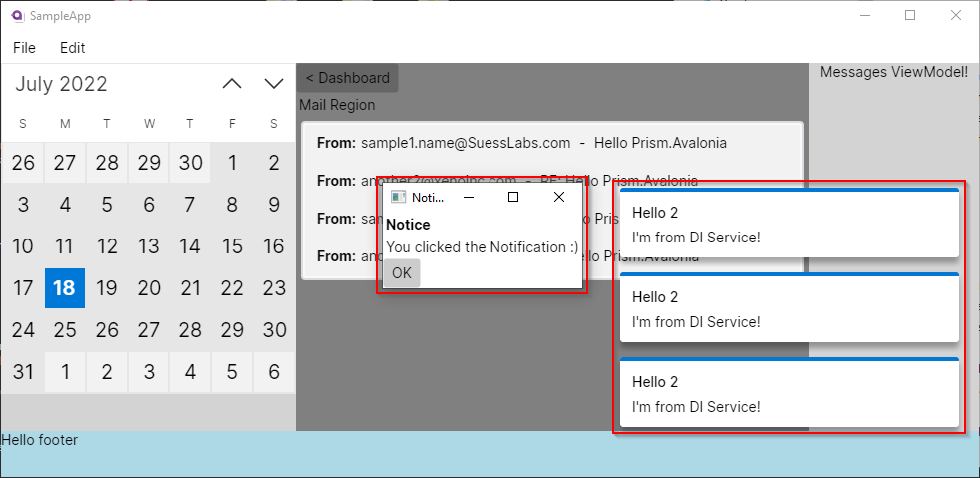The height and width of the screenshot is (478, 980).
Task: Click OK in the Notice dialog
Action: click(x=402, y=273)
